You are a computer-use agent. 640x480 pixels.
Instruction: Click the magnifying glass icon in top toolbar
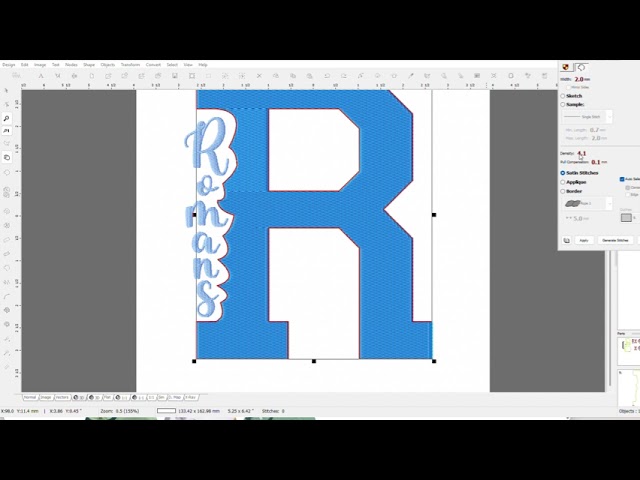(x=444, y=76)
